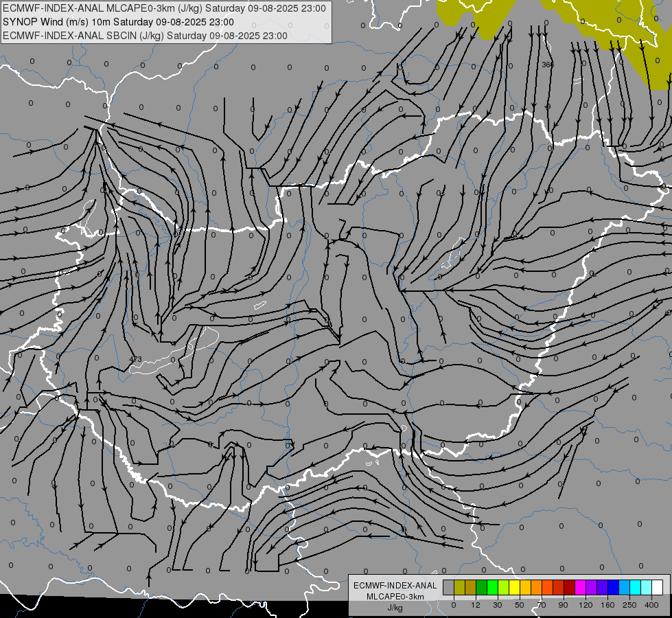Select the bright green legend swatch
Image resolution: width=672 pixels, height=618 pixels.
(x=492, y=587)
